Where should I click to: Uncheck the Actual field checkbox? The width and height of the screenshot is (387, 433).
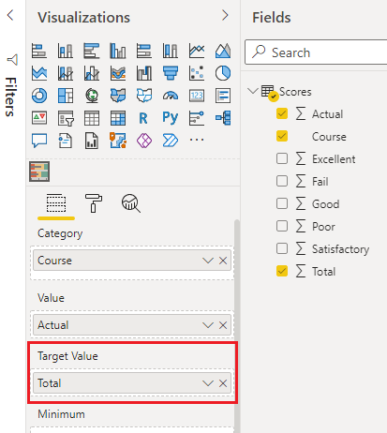pyautogui.click(x=282, y=114)
